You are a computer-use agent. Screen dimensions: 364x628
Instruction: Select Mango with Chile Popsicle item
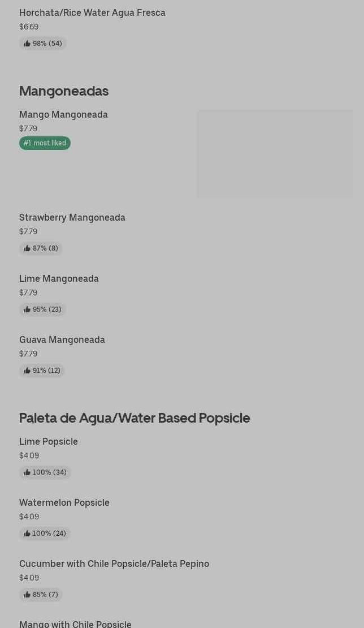tap(75, 623)
